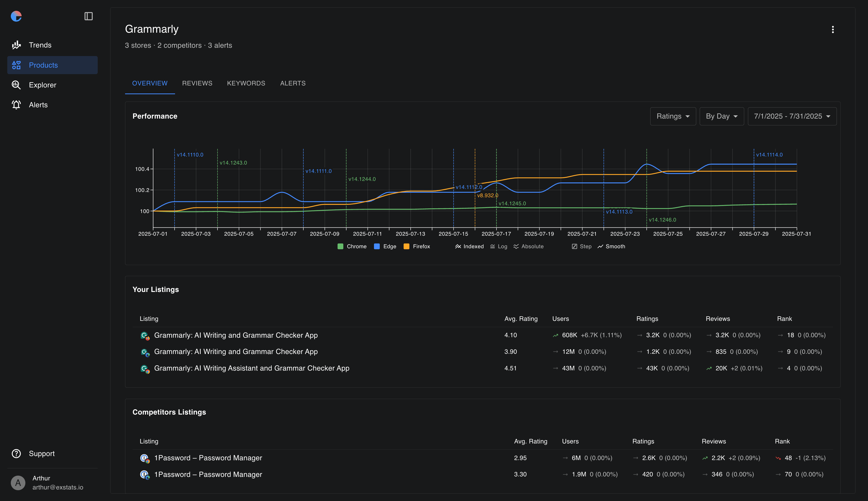Viewport: 868px width, 501px height.
Task: Enable Step mode for the chart
Action: click(x=581, y=246)
